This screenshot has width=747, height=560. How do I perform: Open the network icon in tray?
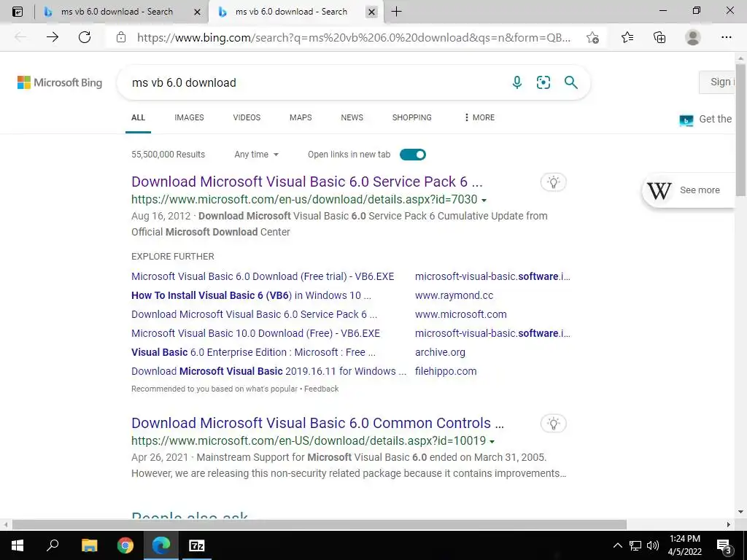click(x=635, y=545)
